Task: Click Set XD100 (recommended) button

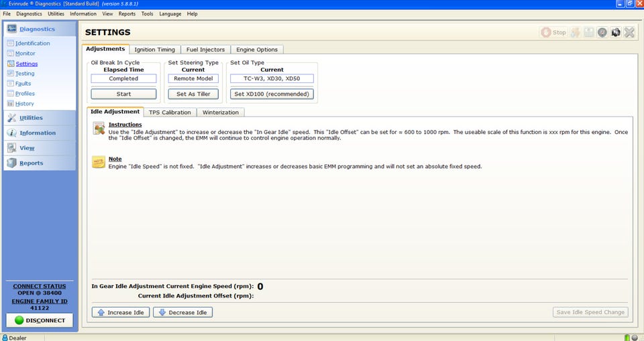Action: (272, 94)
